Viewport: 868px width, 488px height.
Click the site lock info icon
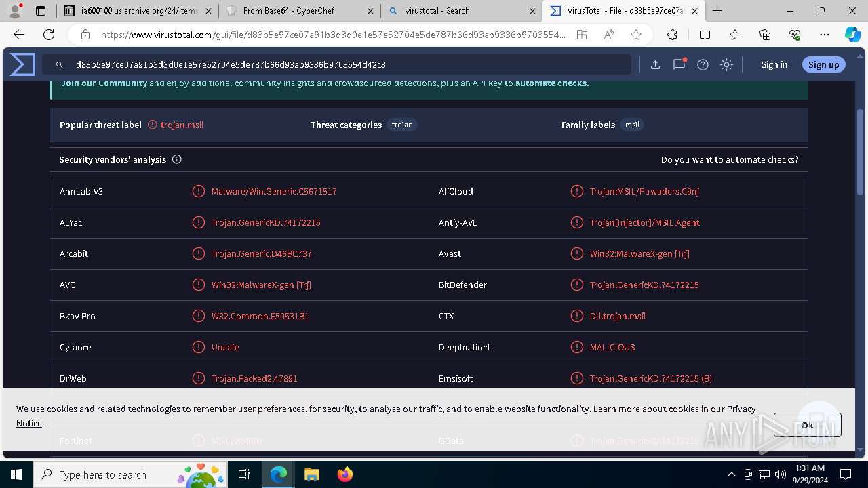pos(85,35)
